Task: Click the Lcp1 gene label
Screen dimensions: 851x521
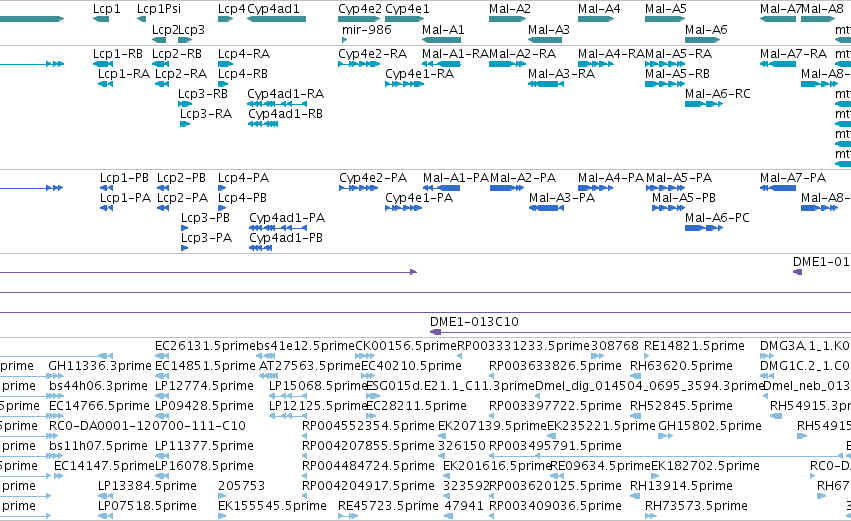Action: [x=106, y=9]
